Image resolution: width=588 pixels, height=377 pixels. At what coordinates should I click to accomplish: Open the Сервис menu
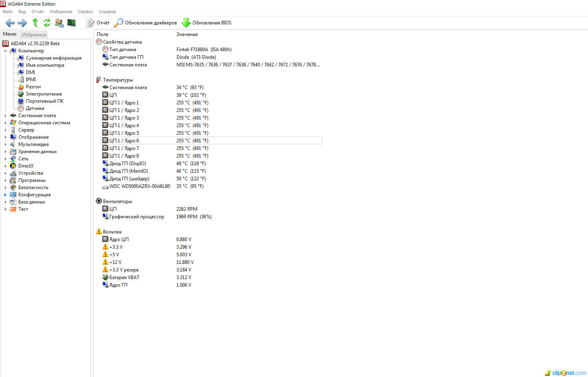85,12
